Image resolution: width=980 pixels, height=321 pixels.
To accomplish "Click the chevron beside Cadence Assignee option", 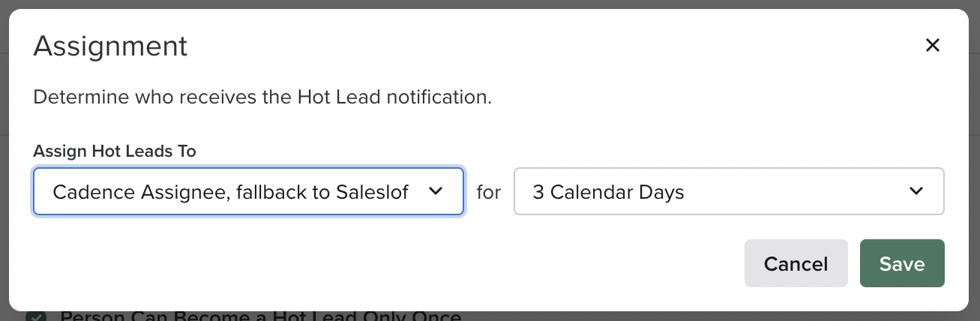I will pyautogui.click(x=435, y=191).
